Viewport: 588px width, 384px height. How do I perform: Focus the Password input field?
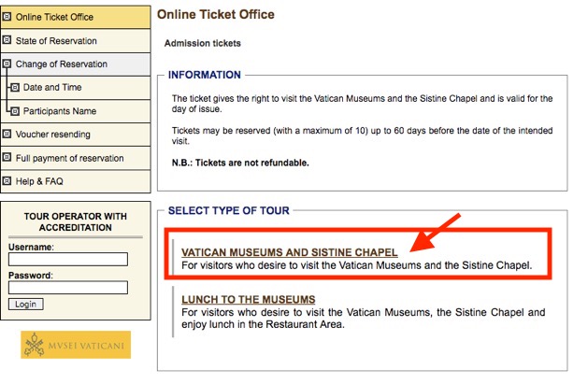[68, 288]
